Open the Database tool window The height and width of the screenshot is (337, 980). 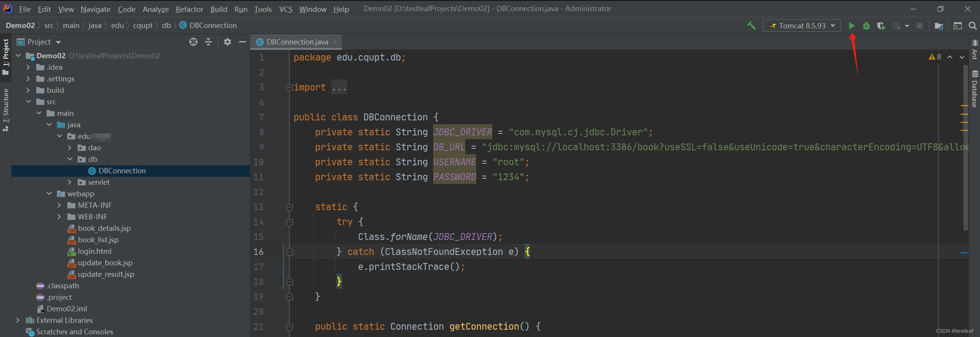(x=975, y=89)
